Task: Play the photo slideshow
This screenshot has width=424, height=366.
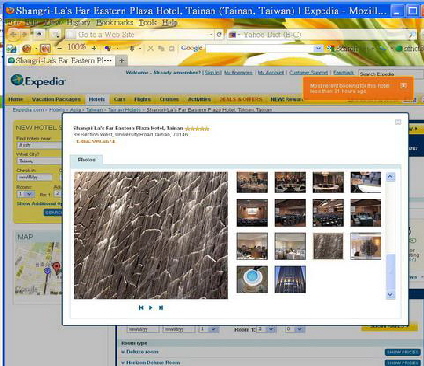Action: pos(151,308)
